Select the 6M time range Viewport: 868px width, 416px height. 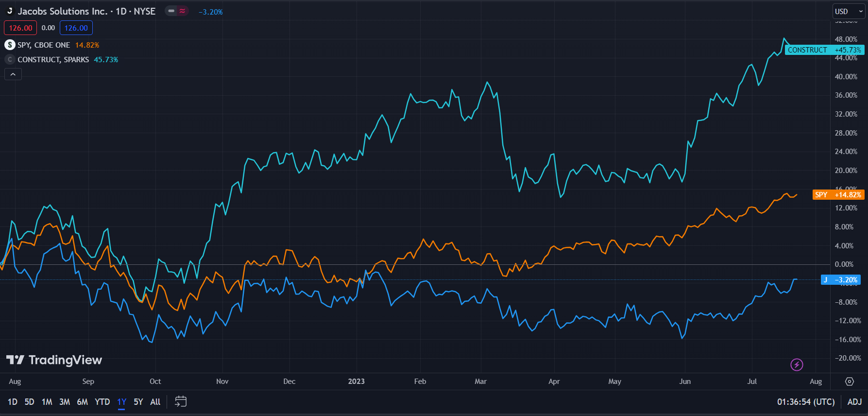[83, 402]
